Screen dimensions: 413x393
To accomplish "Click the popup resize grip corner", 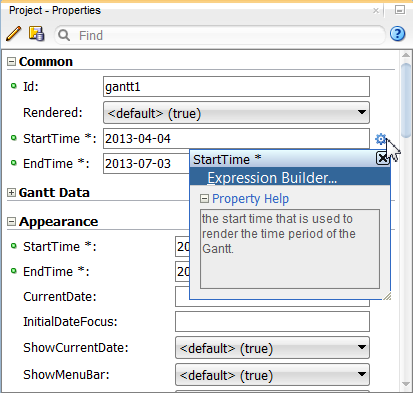I will (387, 296).
